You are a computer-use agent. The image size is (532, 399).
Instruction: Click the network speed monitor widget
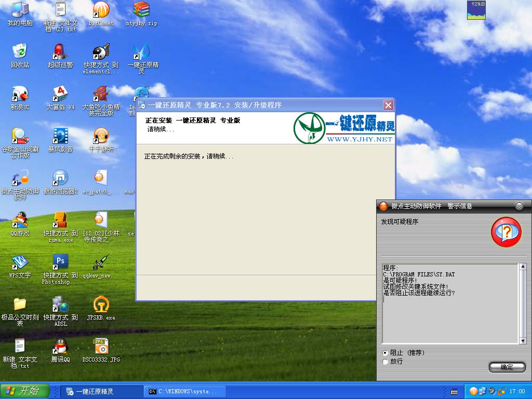pos(476,10)
